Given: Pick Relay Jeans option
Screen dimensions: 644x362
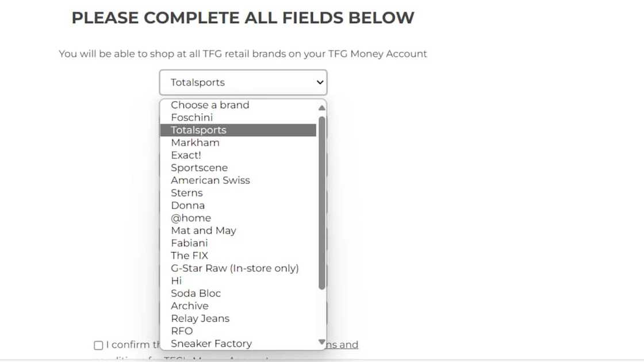Looking at the screenshot, I should click(200, 318).
